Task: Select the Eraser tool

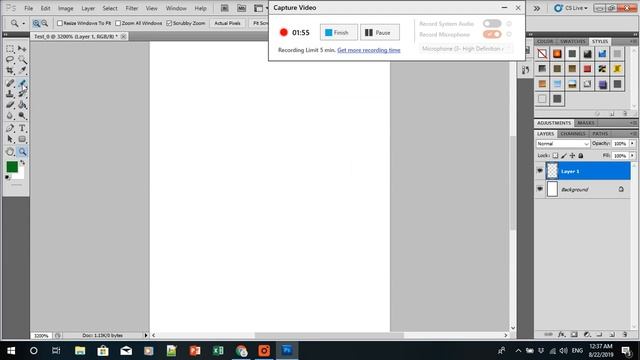Action: click(10, 105)
